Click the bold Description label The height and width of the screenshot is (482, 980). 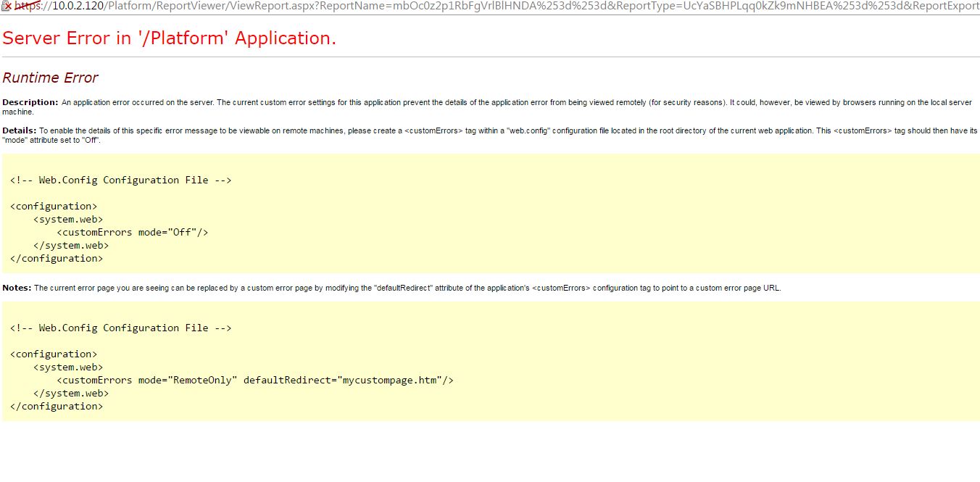pos(30,102)
